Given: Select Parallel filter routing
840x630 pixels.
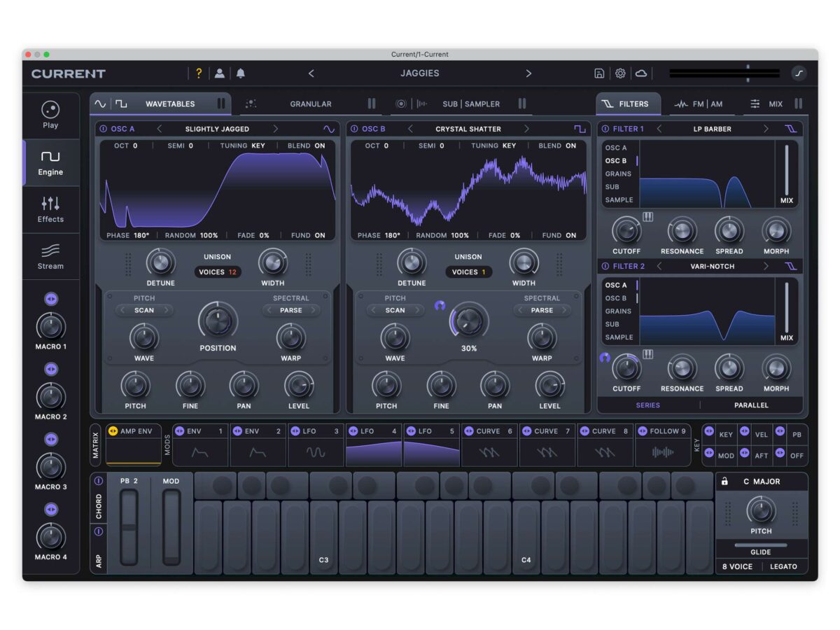Looking at the screenshot, I should pyautogui.click(x=751, y=405).
